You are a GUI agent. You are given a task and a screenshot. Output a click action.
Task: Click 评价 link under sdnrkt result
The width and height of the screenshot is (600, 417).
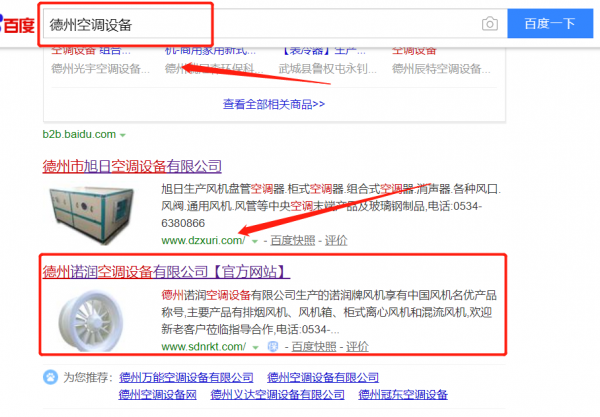(x=357, y=347)
